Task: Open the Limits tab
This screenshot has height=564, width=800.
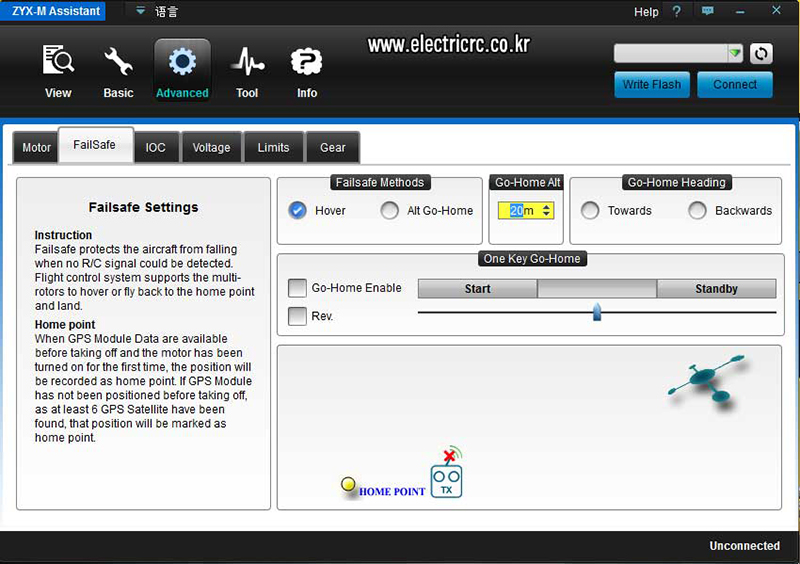Action: tap(273, 148)
